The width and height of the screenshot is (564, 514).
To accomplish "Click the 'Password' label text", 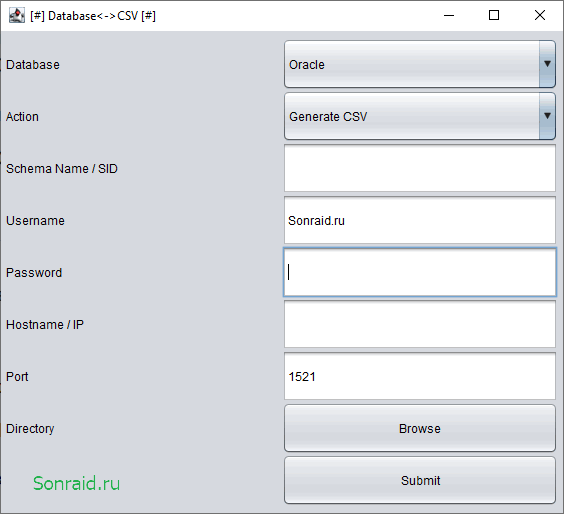I will pos(34,273).
